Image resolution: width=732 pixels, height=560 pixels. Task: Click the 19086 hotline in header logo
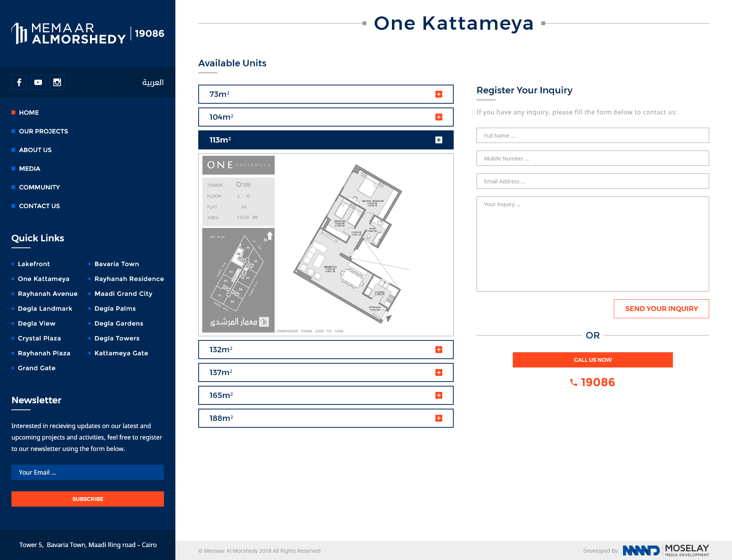pyautogui.click(x=149, y=34)
